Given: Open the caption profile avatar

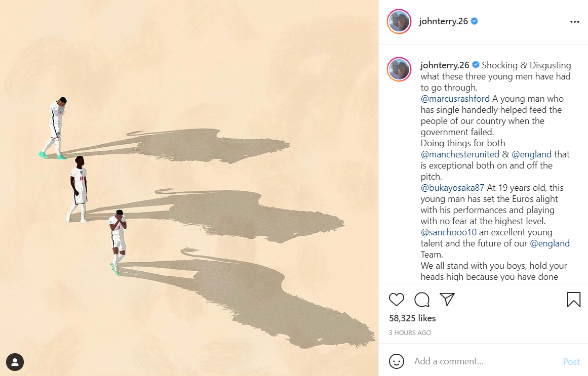Looking at the screenshot, I should (399, 69).
